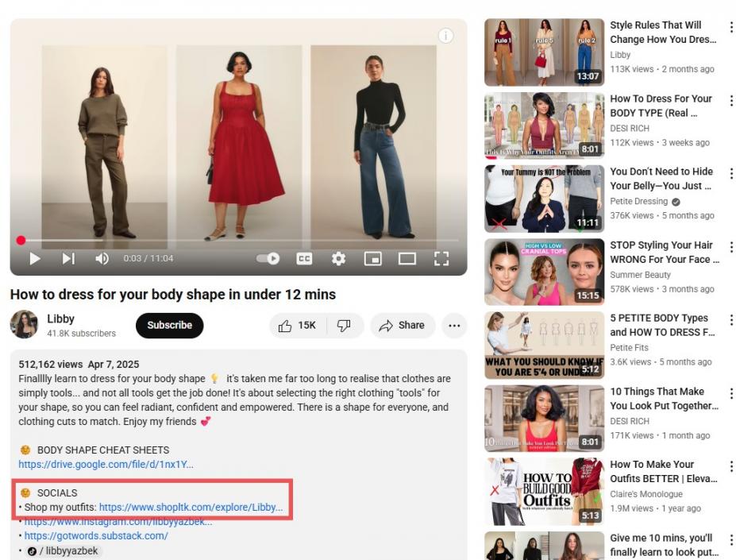Enable miniplayer mode
This screenshot has width=736, height=560.
372,258
